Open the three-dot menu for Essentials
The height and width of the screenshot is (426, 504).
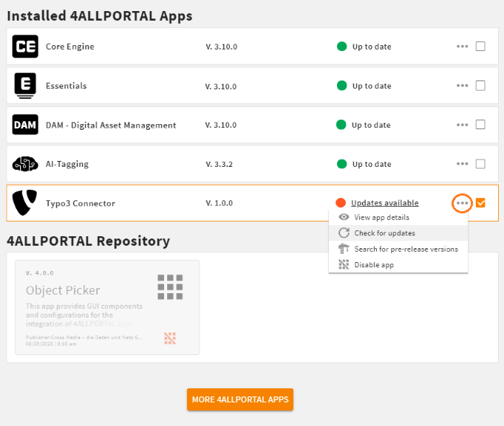pos(462,86)
